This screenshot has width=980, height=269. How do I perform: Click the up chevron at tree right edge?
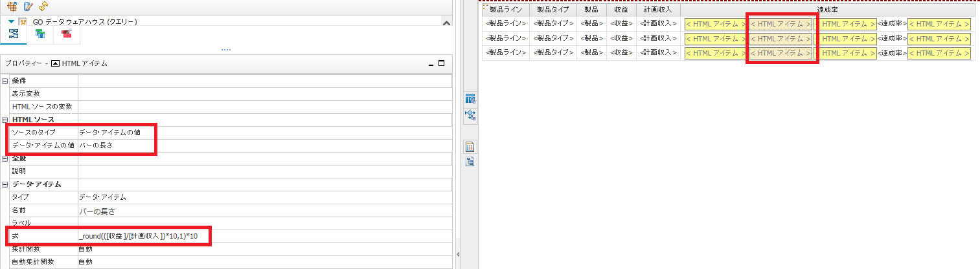pos(446,23)
